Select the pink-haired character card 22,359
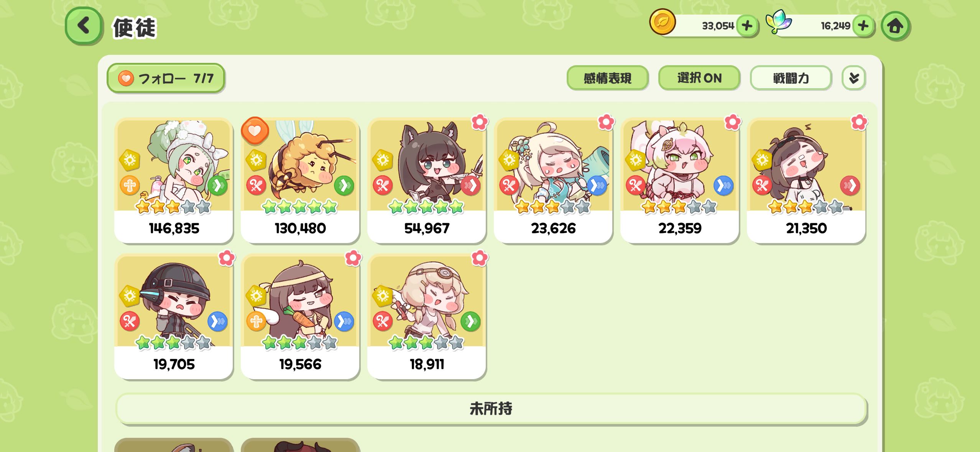 click(679, 181)
